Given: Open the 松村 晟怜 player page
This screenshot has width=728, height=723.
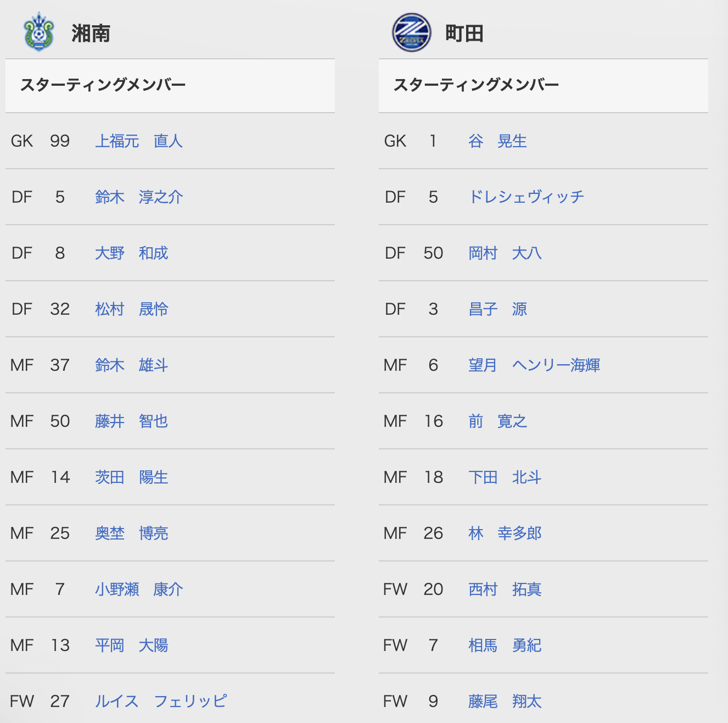Looking at the screenshot, I should pos(132,309).
